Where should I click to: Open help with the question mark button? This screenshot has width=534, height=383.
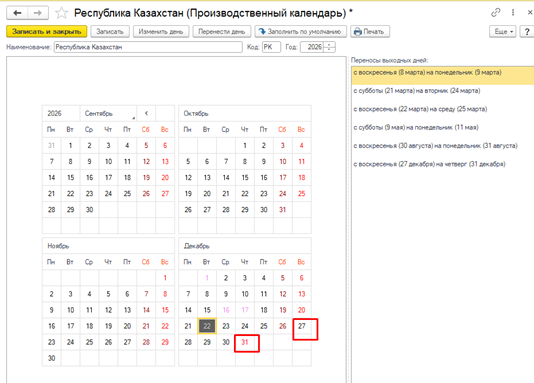pyautogui.click(x=527, y=32)
